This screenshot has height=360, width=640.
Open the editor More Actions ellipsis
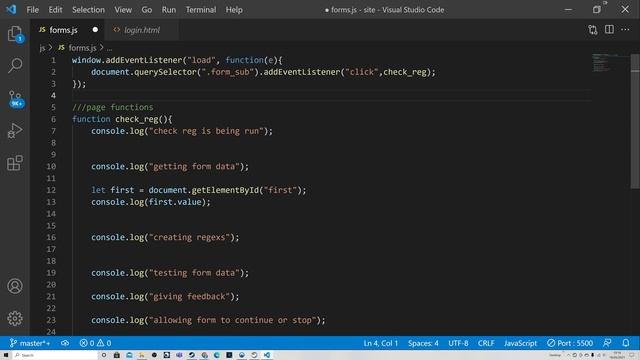click(x=625, y=29)
